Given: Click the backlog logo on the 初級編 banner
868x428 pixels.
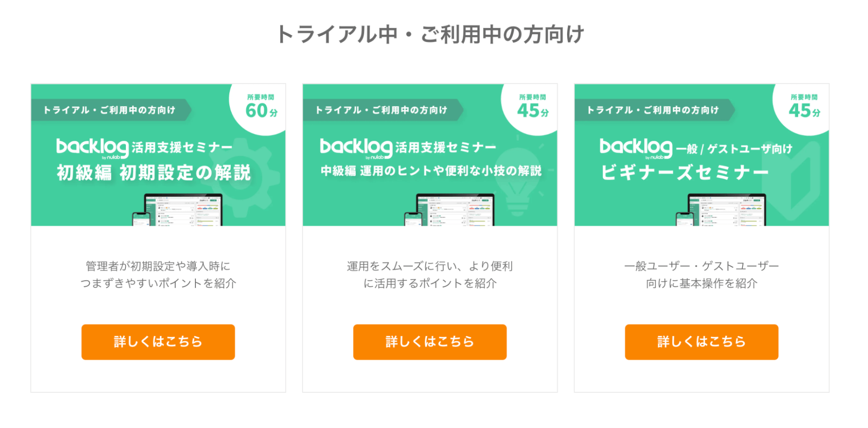Looking at the screenshot, I should (x=92, y=148).
